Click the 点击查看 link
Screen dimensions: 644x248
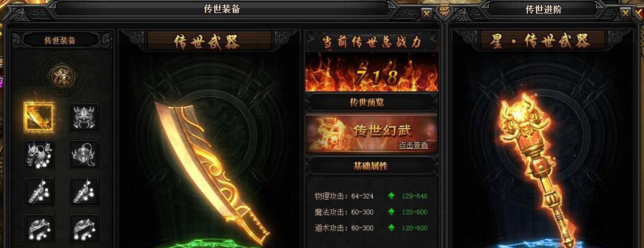tap(413, 145)
